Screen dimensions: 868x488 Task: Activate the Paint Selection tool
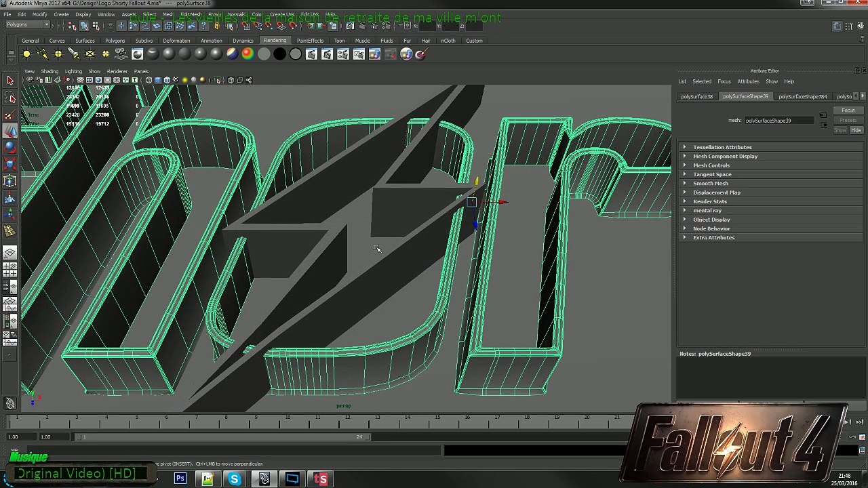point(10,115)
